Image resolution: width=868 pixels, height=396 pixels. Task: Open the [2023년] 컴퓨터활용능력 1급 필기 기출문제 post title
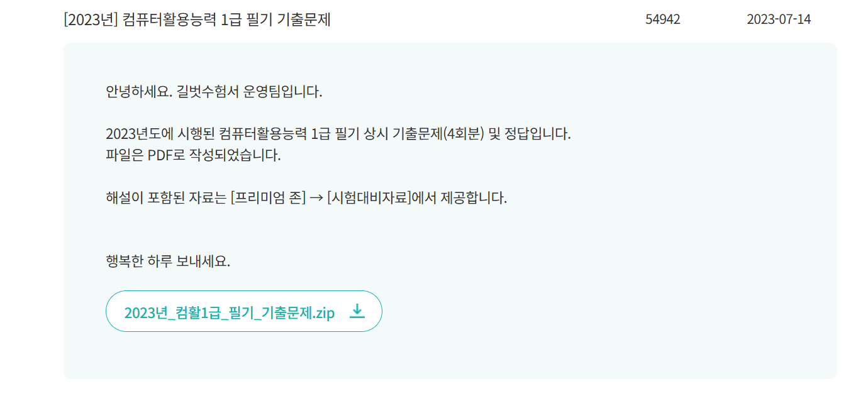[x=197, y=19]
